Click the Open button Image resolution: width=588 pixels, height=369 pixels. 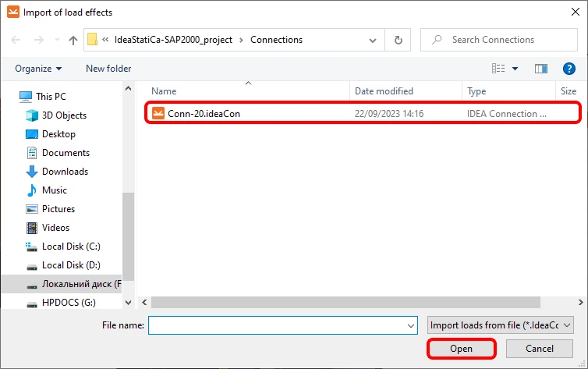461,349
